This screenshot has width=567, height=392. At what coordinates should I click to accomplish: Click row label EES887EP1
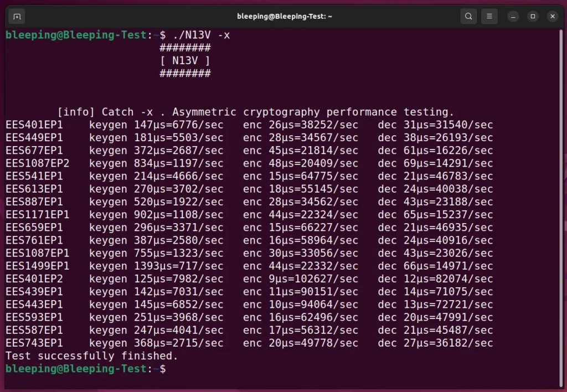[34, 202]
